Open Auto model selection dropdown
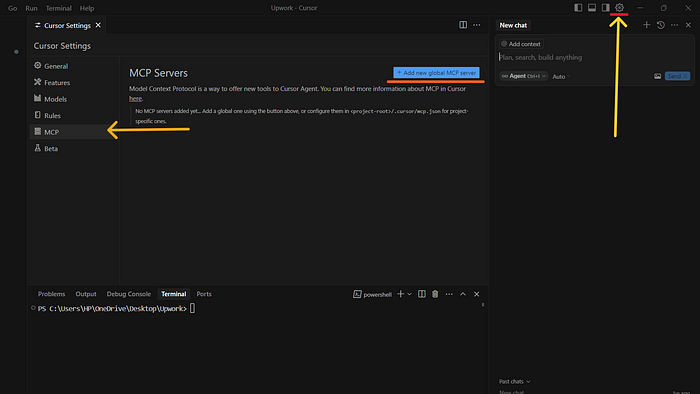700x394 pixels. tap(561, 77)
